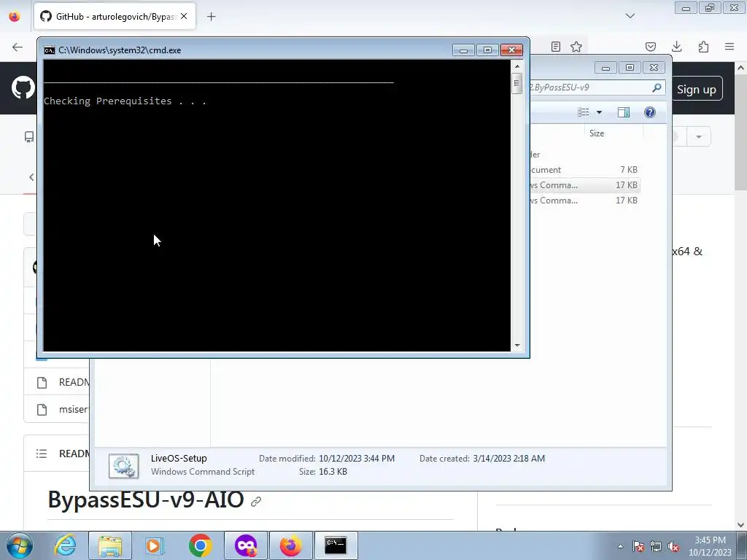Switch to Firefox via its taskbar button

click(290, 545)
